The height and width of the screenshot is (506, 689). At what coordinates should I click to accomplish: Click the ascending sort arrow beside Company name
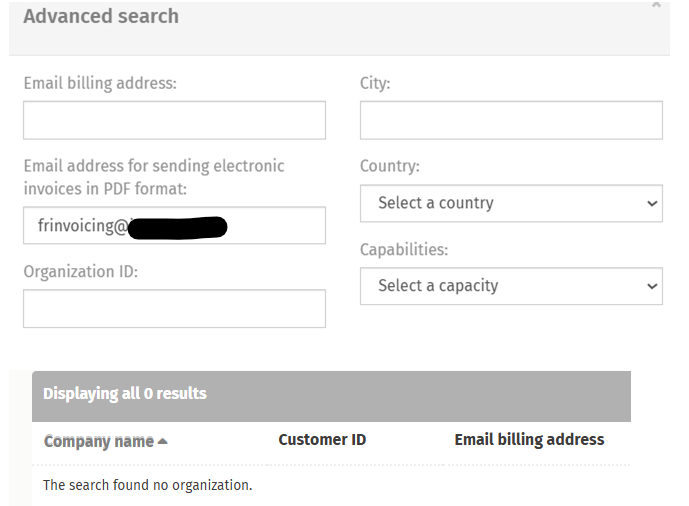coord(163,441)
